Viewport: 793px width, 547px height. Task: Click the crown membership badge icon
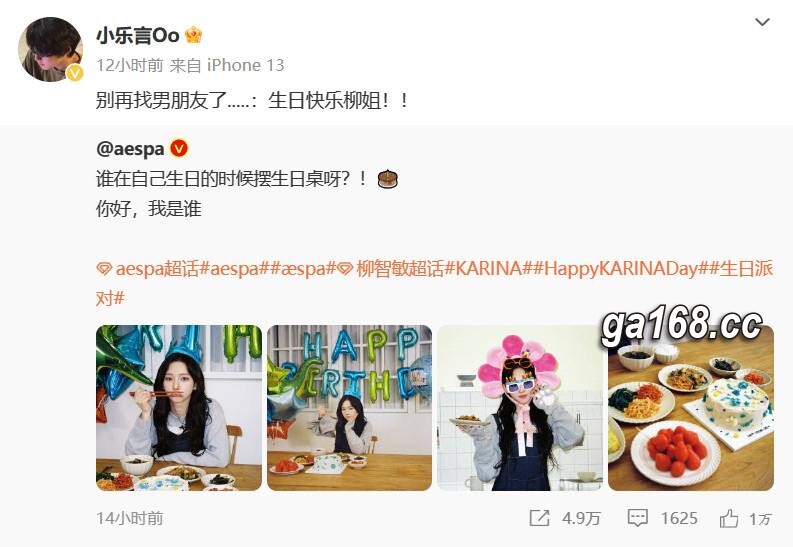(194, 35)
